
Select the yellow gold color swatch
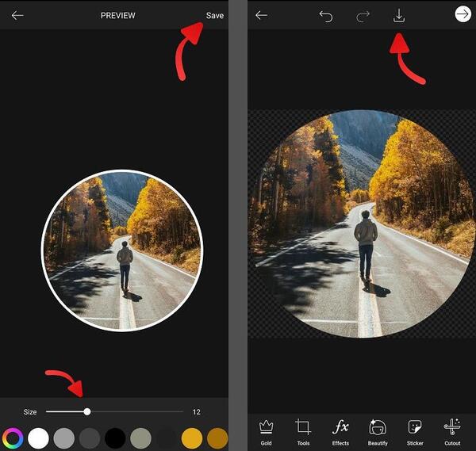point(192,438)
